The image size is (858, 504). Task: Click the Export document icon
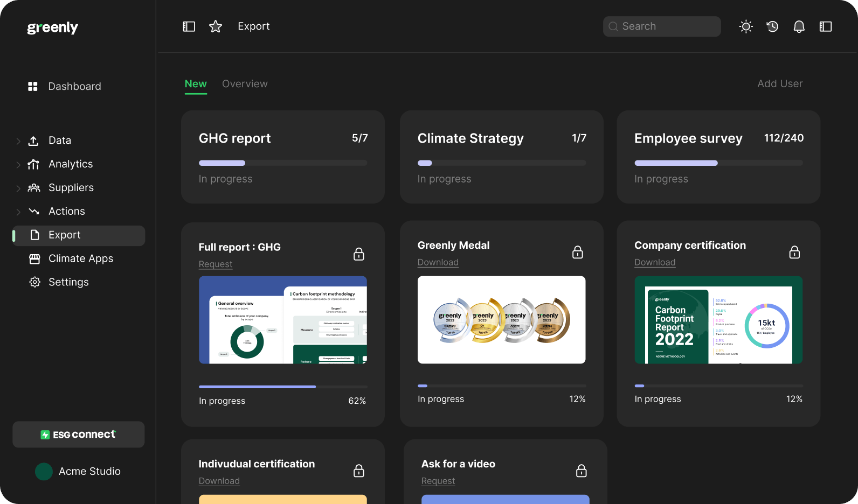coord(35,235)
